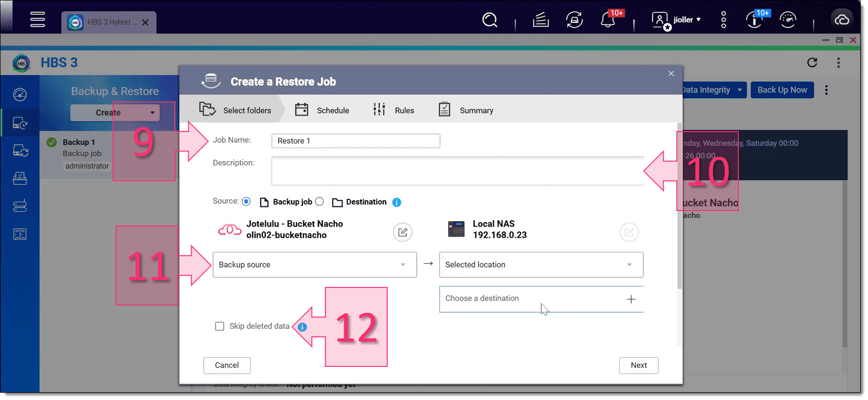Open job more options dots beside Back Up Now

pyautogui.click(x=826, y=90)
